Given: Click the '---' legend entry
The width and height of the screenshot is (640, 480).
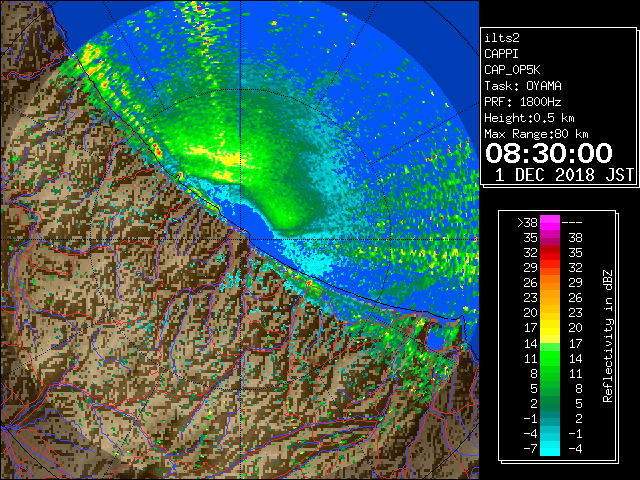Looking at the screenshot, I should (x=572, y=223).
